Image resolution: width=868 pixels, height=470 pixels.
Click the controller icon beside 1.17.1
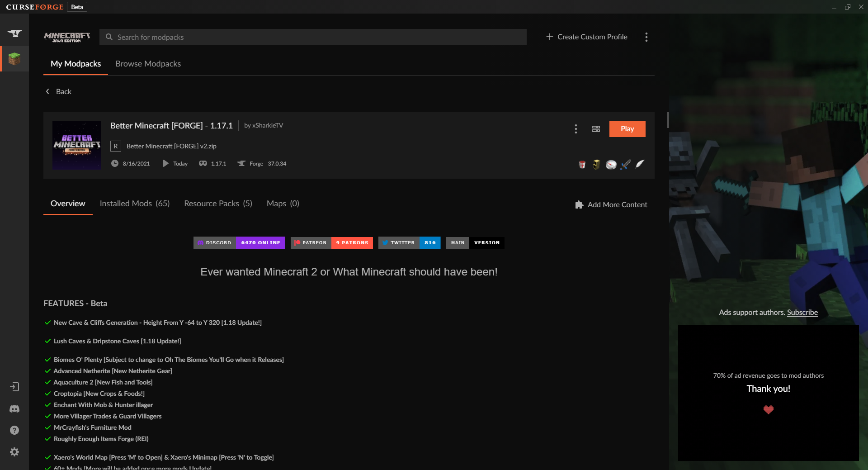203,163
